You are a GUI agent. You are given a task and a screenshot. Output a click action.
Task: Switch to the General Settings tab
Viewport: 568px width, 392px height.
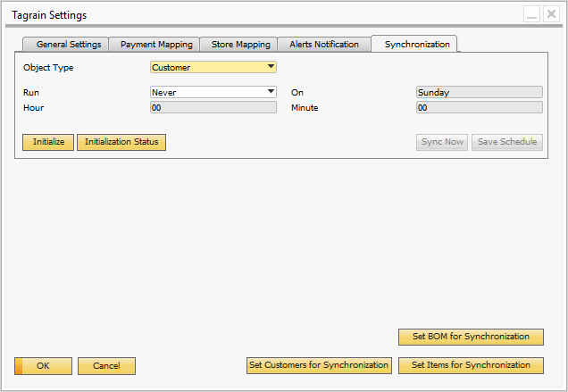coord(68,45)
